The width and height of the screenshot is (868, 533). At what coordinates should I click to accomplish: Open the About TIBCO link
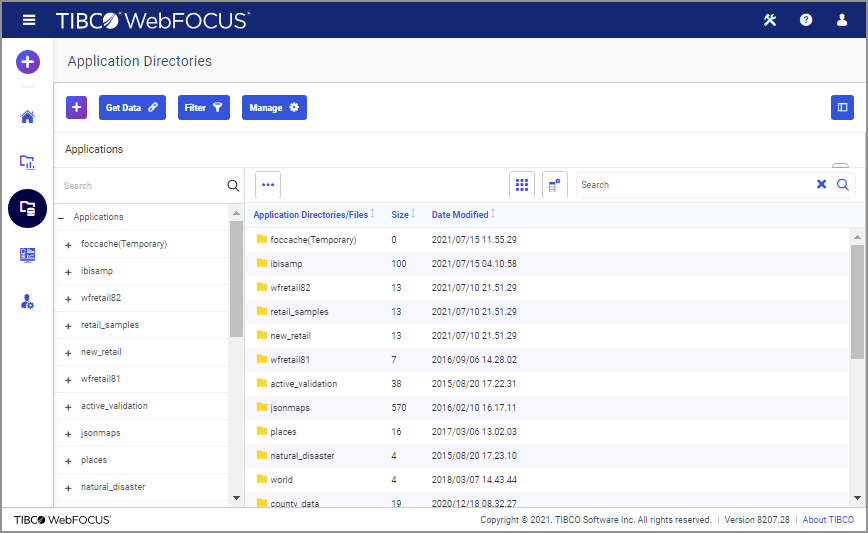point(828,520)
